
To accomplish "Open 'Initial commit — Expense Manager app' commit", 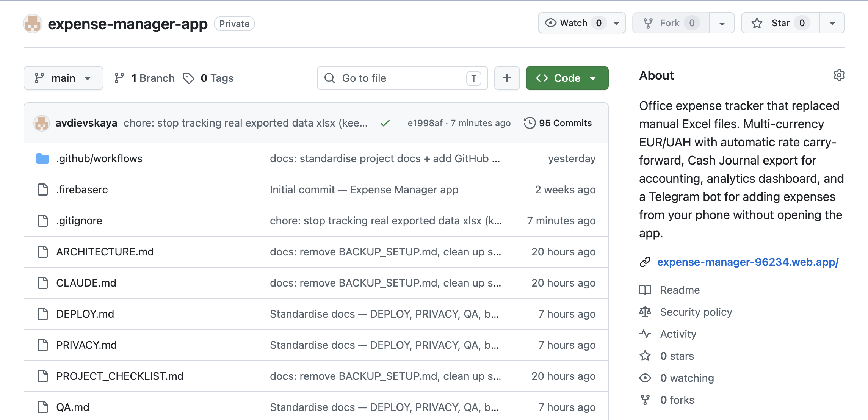I will 364,190.
